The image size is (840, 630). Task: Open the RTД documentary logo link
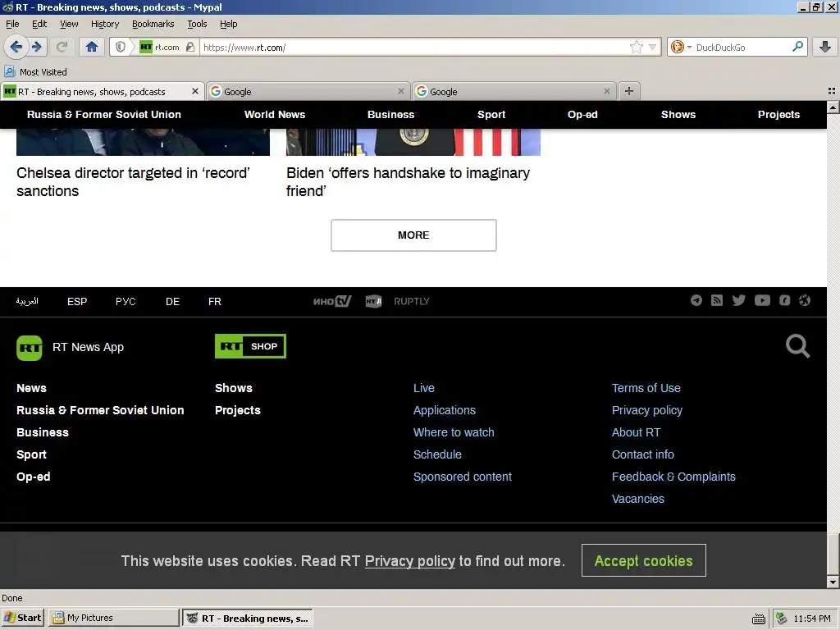pyautogui.click(x=373, y=301)
